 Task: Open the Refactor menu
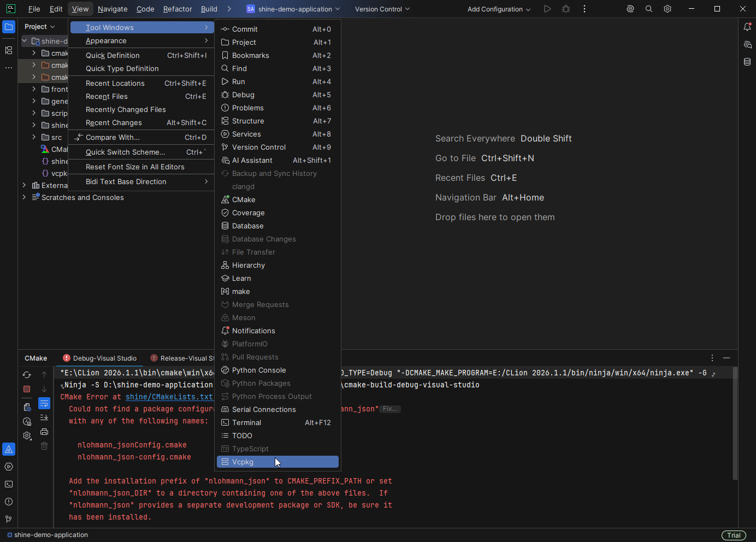point(178,9)
